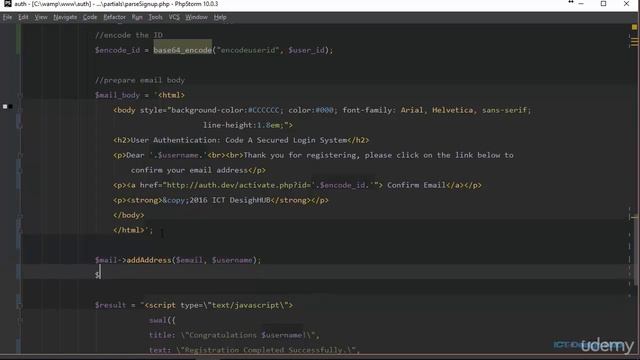Open the Code menu

[90, 17]
